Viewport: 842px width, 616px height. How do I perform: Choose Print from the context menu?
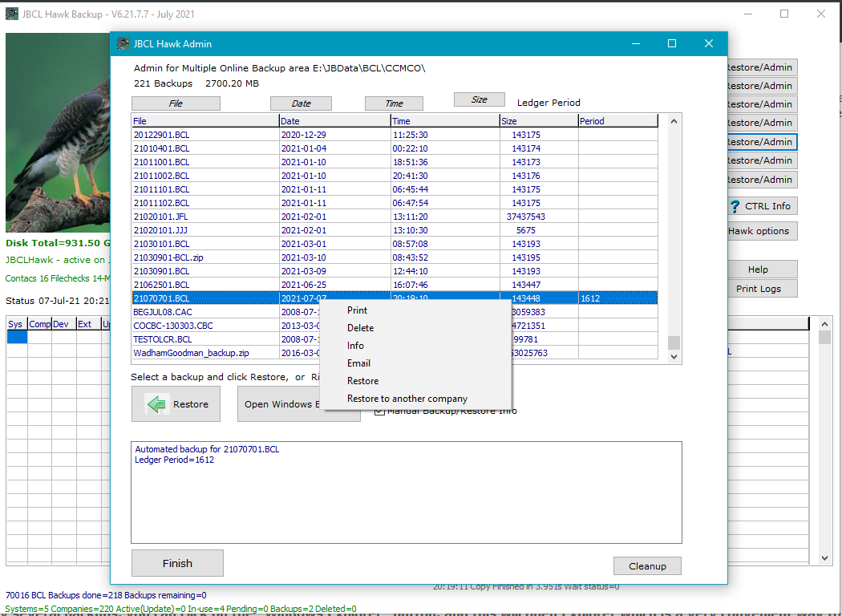(357, 310)
